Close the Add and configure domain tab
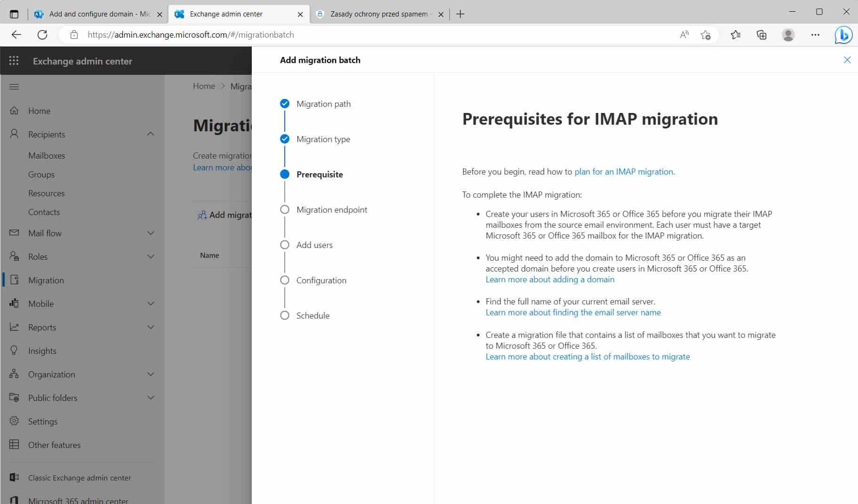The height and width of the screenshot is (504, 858). [x=160, y=14]
